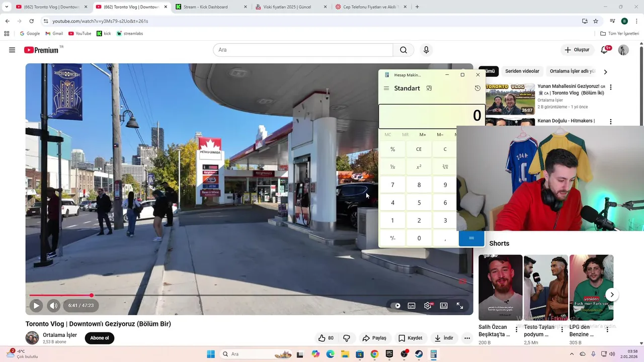Bookmark this page with star icon
The height and width of the screenshot is (362, 644).
pos(596,21)
